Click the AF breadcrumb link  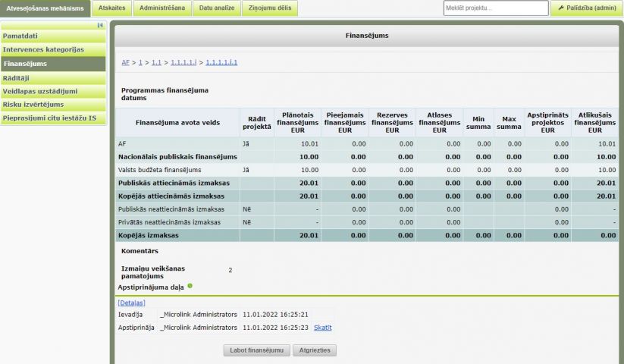tap(125, 62)
